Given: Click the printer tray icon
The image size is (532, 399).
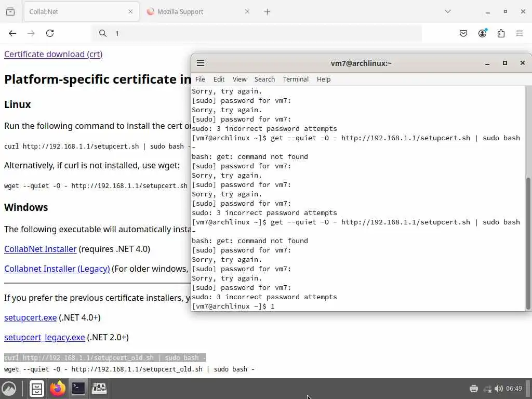Looking at the screenshot, I should pos(474,389).
